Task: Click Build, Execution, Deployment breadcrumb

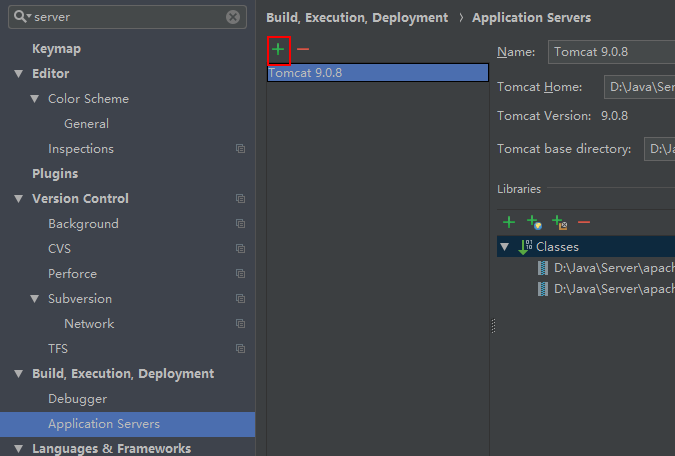Action: [x=357, y=18]
